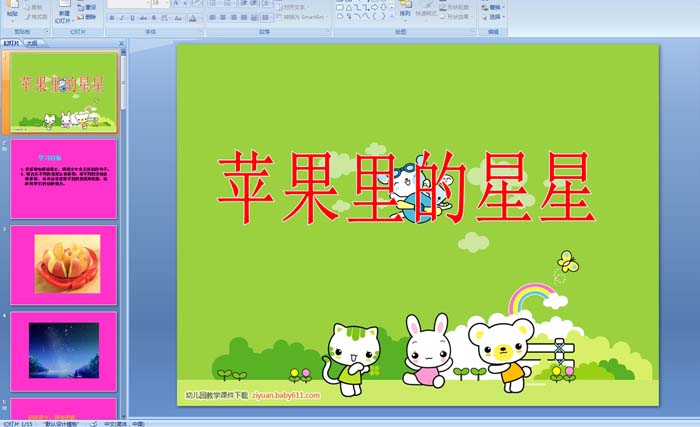Screen dimensions: 700x427
Task: Switch to Slides (幻灯片) pane tab
Action: [x=12, y=43]
